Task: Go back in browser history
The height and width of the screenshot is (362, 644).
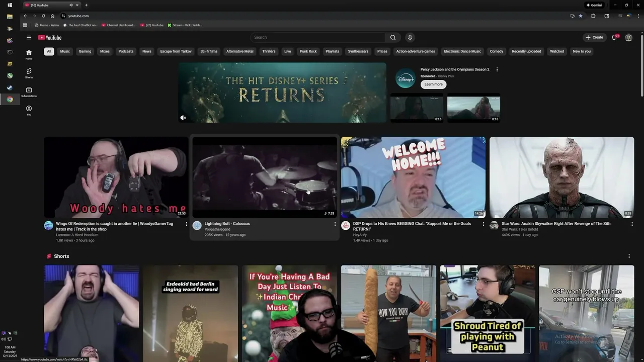Action: coord(25,16)
